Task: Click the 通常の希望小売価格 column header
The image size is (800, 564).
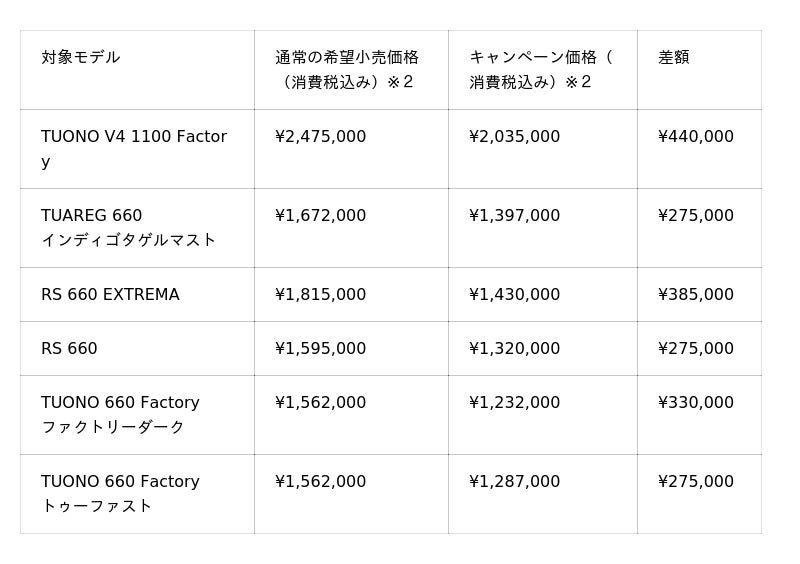Action: [347, 69]
